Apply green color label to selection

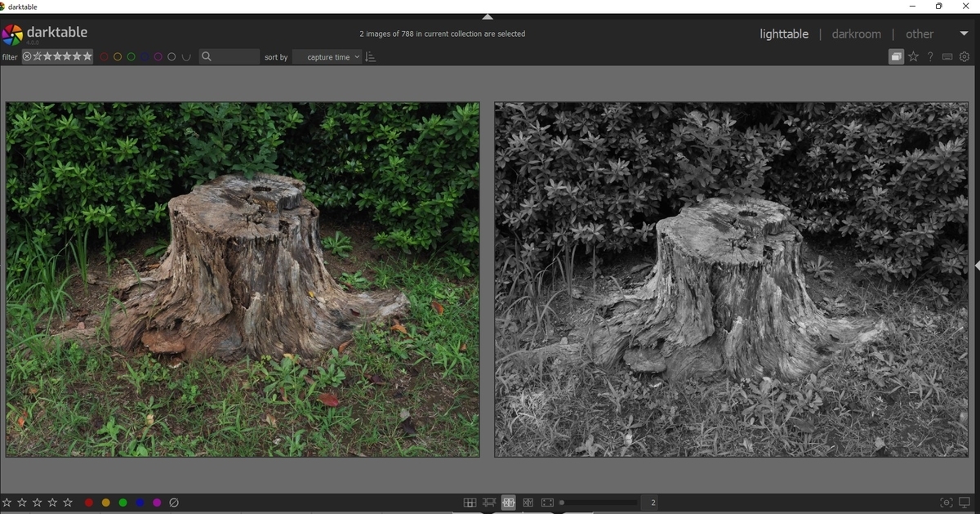coord(123,503)
